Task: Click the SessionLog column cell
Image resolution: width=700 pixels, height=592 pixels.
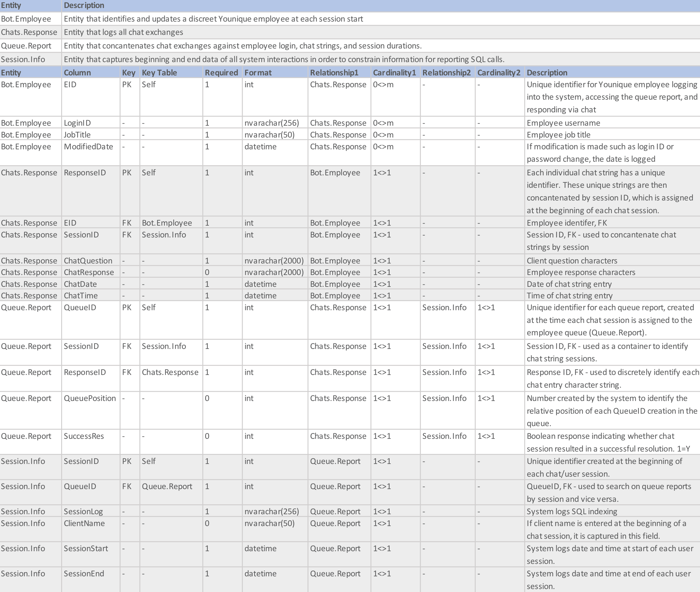Action: point(90,511)
